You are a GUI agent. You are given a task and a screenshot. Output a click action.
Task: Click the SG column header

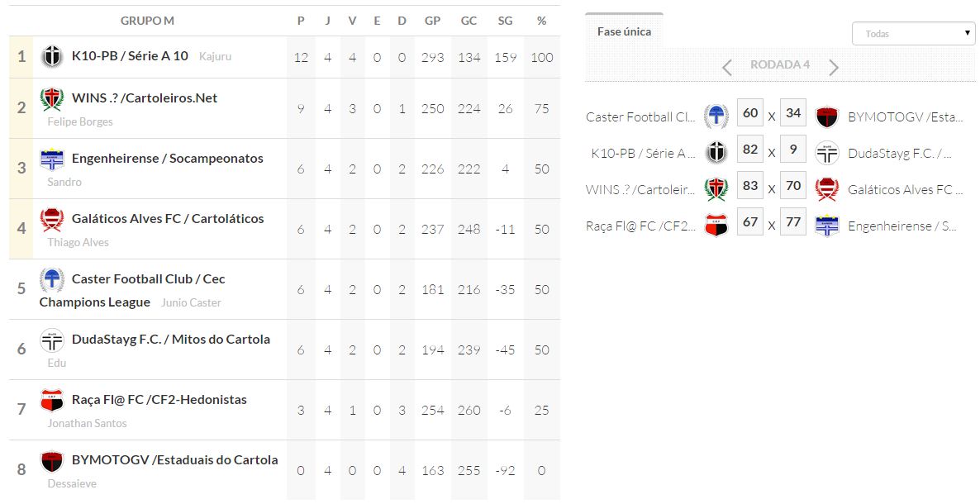[505, 21]
